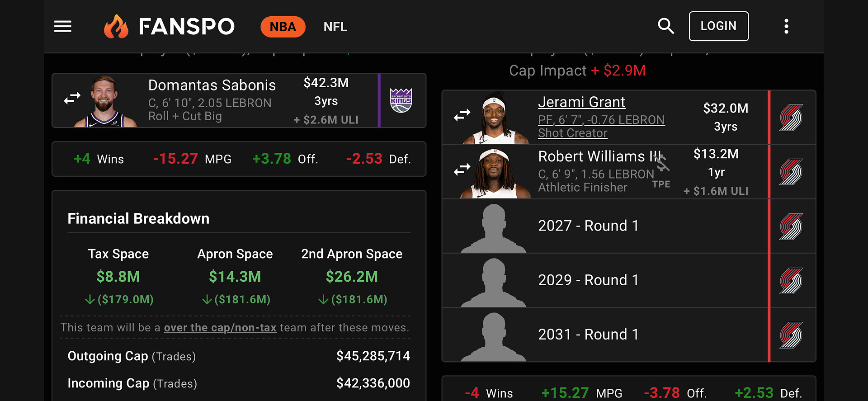Click swap arrows beside Jerami Grant

pos(462,116)
